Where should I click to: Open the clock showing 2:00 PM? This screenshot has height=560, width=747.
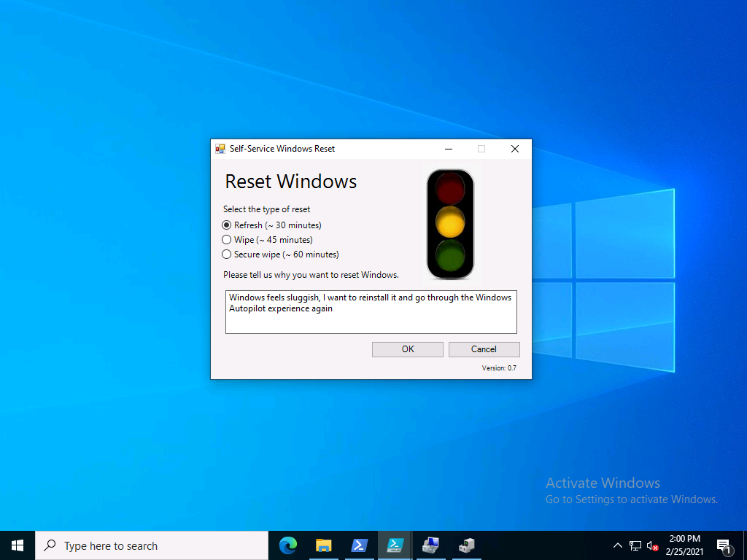684,545
